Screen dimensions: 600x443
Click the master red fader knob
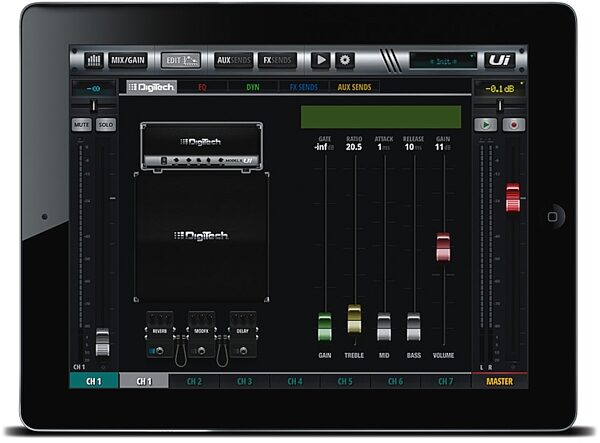[x=513, y=198]
